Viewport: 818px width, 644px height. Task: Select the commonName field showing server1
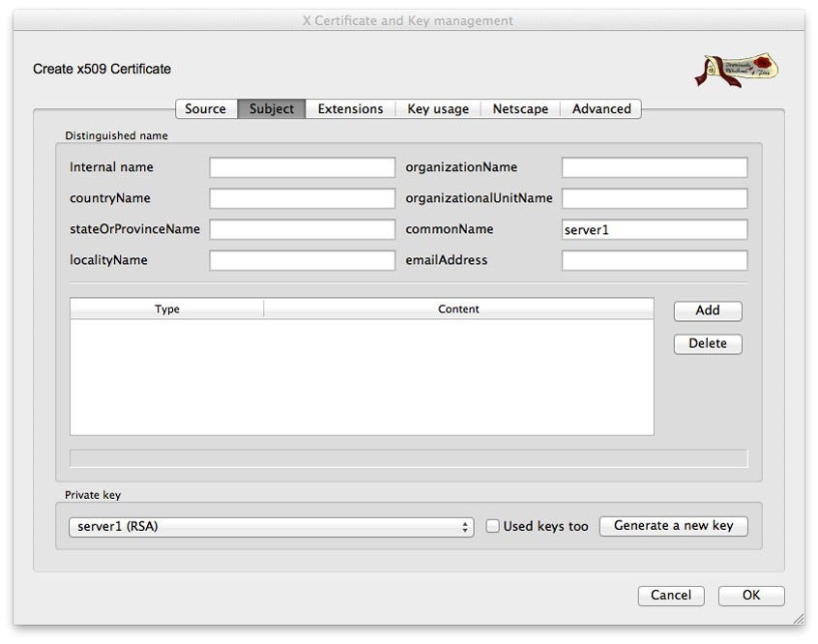click(x=653, y=229)
